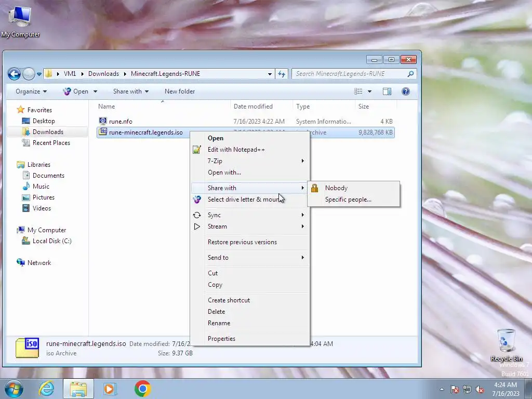Click the VM1 breadcrumb
The height and width of the screenshot is (399, 532).
(x=70, y=74)
